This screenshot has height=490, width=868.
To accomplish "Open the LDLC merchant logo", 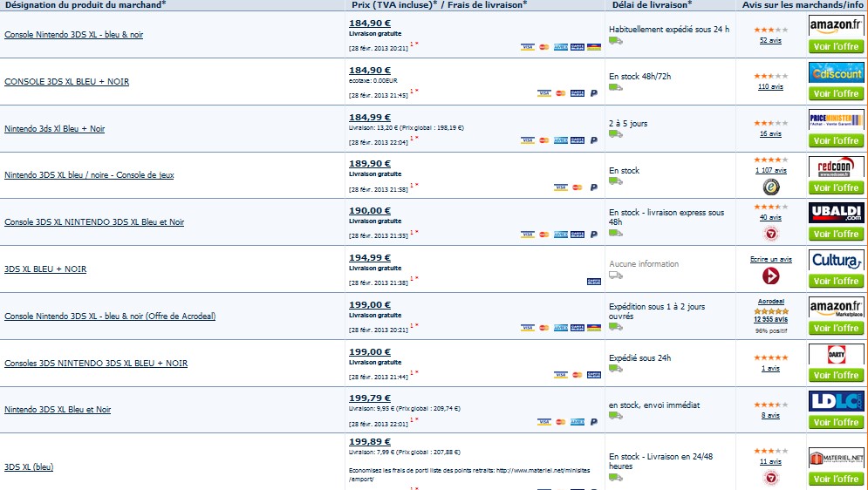I will [836, 402].
